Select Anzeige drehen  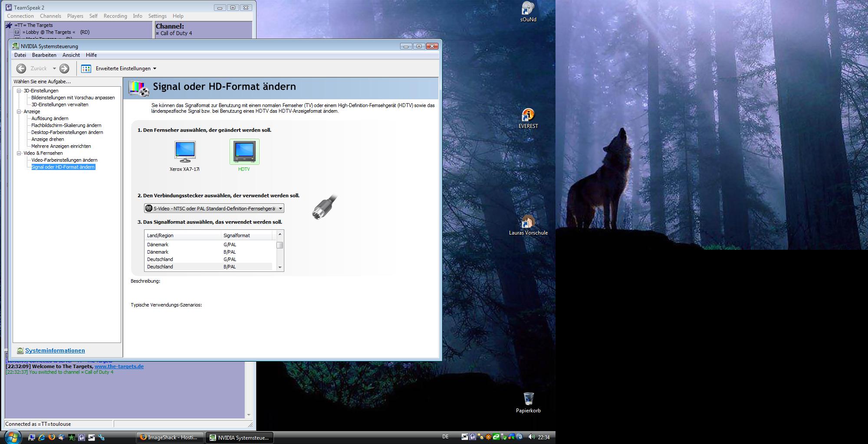click(48, 139)
